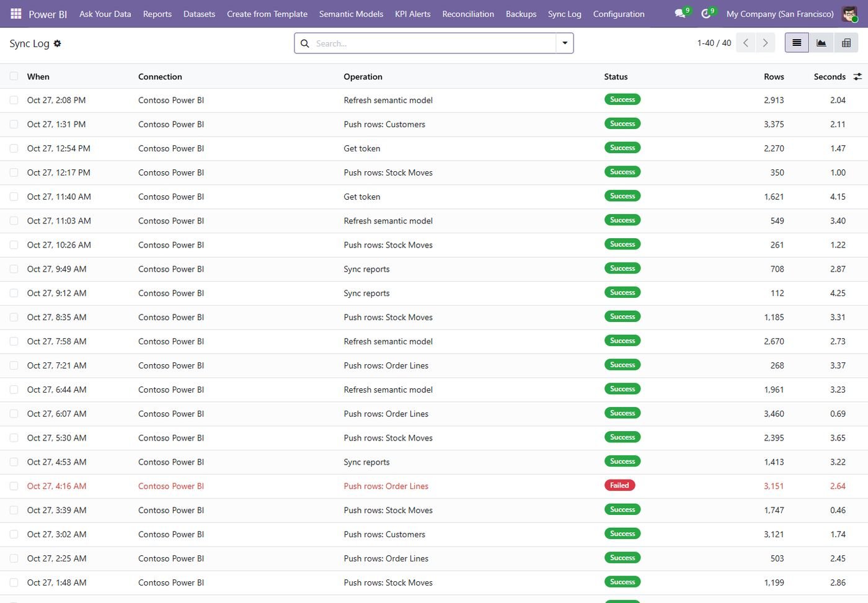The width and height of the screenshot is (868, 603).
Task: Click failed Push rows: Order Lines text
Action: coord(386,486)
